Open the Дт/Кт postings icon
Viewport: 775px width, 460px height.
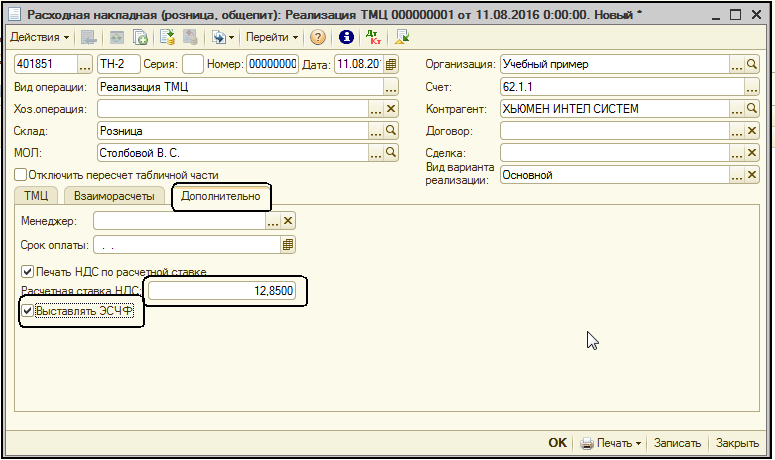tap(374, 37)
